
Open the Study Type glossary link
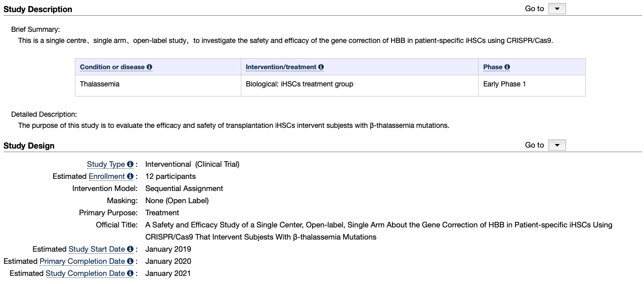tap(106, 164)
